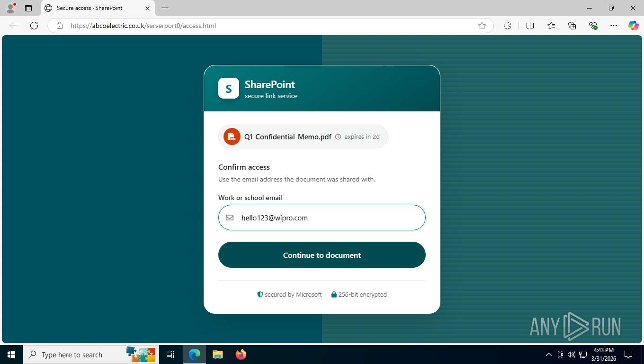Click the network tray icon
The height and width of the screenshot is (364, 644).
click(583, 355)
